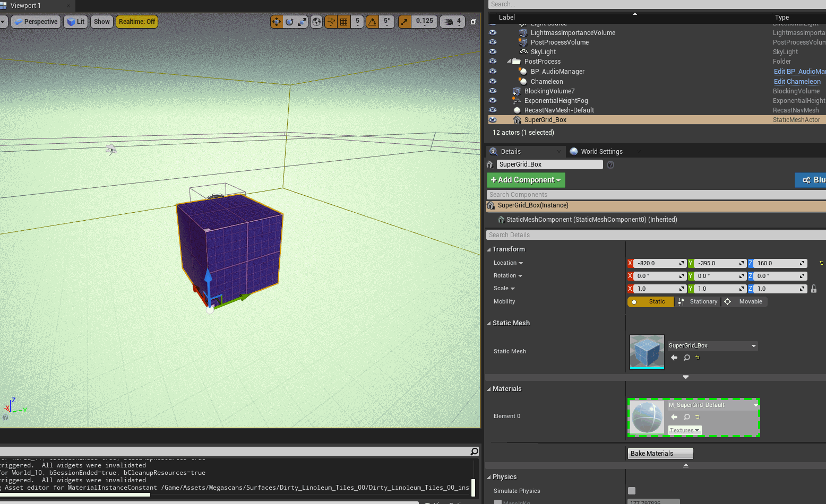Set Mobility to Movable

[745, 302]
